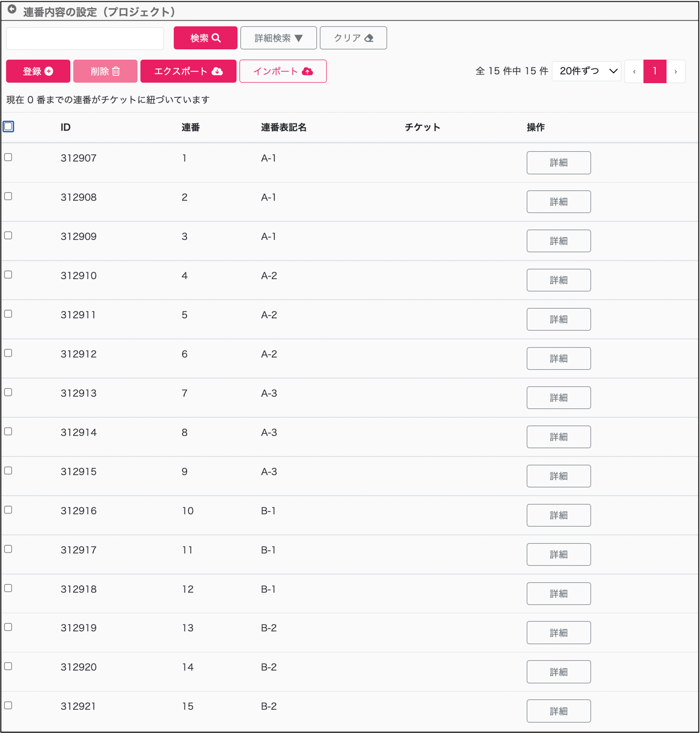The height and width of the screenshot is (733, 700).
Task: Go to next page with right chevron
Action: [675, 71]
